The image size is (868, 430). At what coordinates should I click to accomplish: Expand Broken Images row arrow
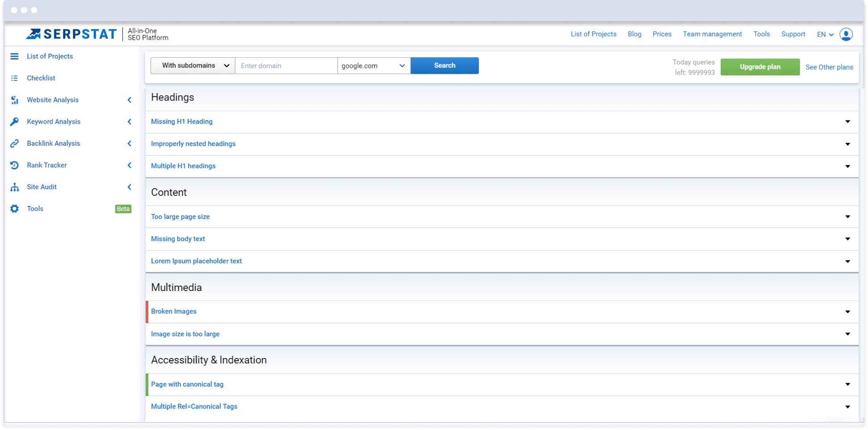click(847, 312)
